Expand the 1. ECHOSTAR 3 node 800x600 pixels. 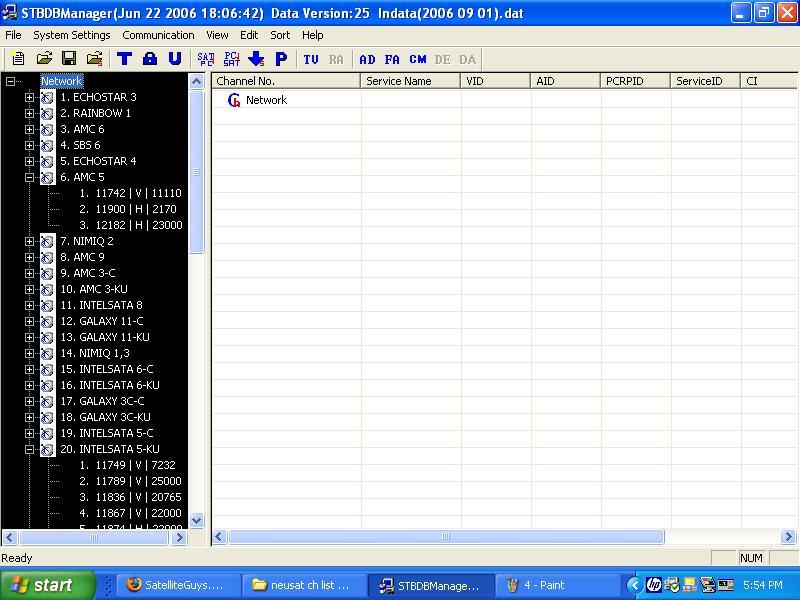point(30,97)
